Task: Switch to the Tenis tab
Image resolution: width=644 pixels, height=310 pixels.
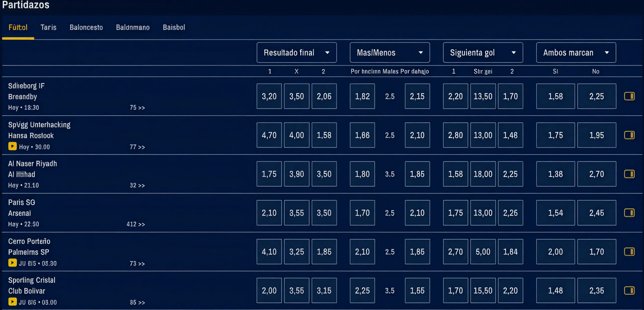Action: 48,28
